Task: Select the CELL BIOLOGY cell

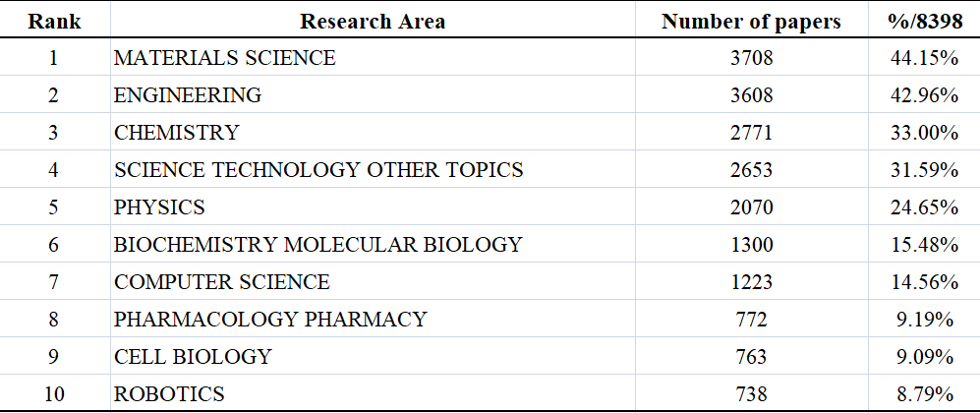Action: 373,356
